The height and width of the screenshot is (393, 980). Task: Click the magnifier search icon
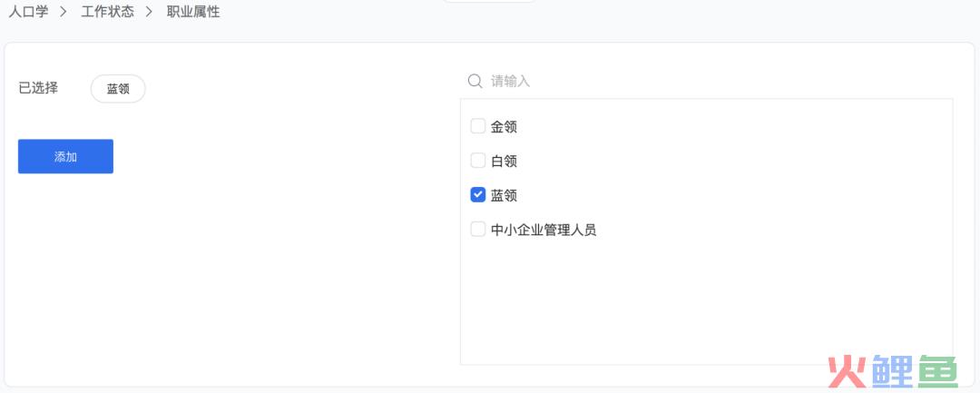[475, 81]
